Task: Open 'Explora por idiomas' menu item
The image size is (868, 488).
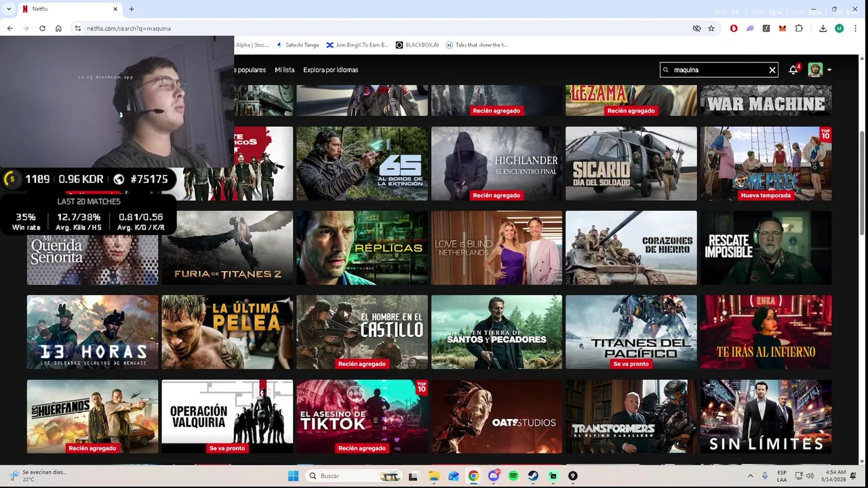Action: [x=331, y=70]
